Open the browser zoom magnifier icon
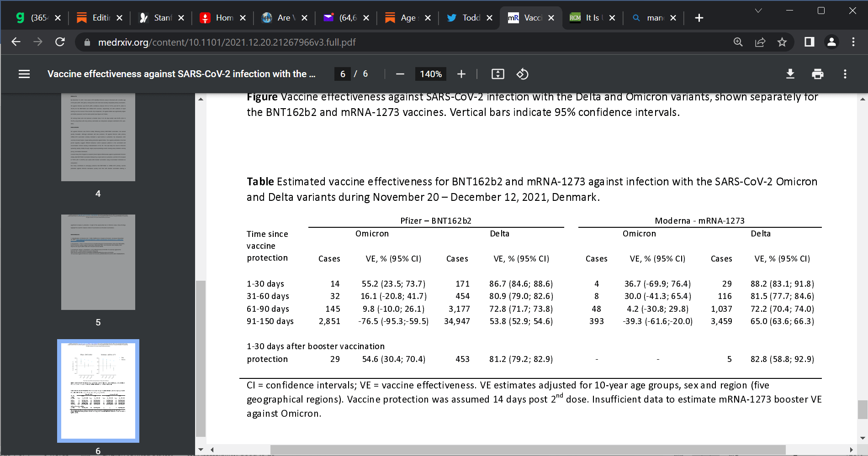 738,42
